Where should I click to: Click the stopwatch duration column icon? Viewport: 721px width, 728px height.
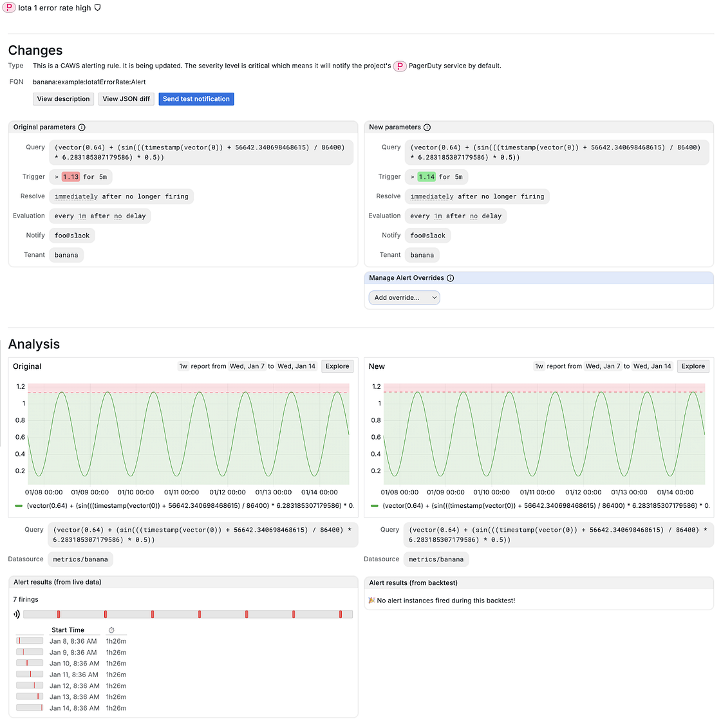coord(111,630)
